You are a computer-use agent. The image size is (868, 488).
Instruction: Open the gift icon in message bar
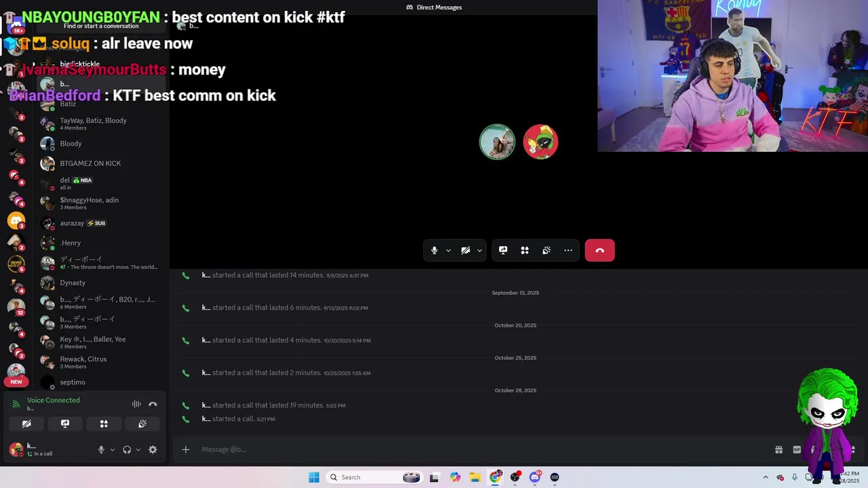(x=778, y=449)
